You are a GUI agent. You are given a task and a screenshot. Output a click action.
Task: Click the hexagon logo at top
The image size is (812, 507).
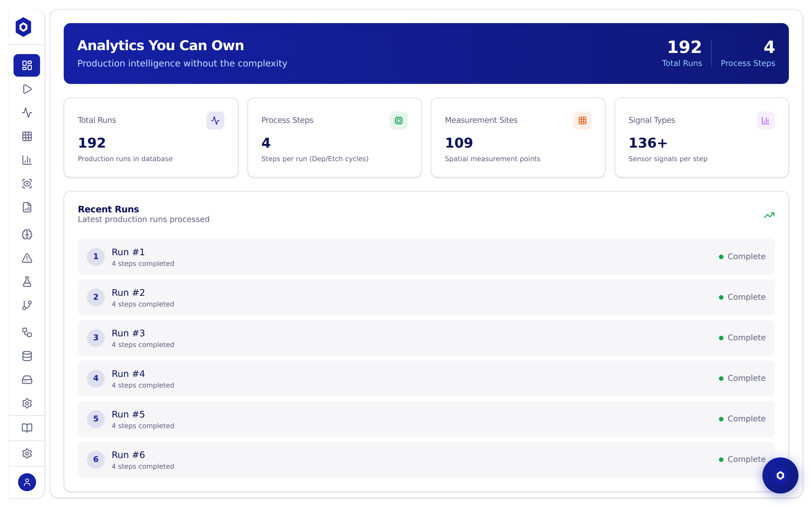pyautogui.click(x=23, y=27)
